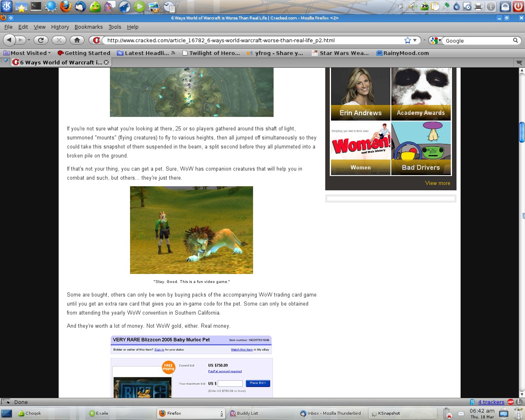The width and height of the screenshot is (525, 420).
Task: Open the list all tabs dropdown
Action: coord(519,62)
